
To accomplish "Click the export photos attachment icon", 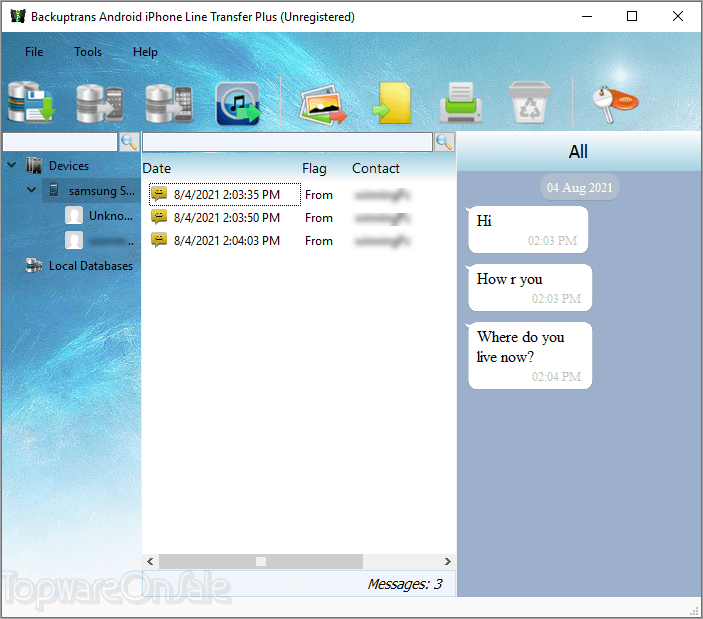I will 323,104.
